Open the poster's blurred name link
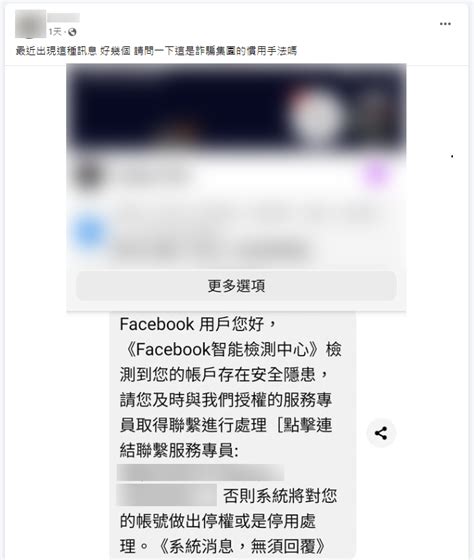474x560 pixels. tap(64, 18)
